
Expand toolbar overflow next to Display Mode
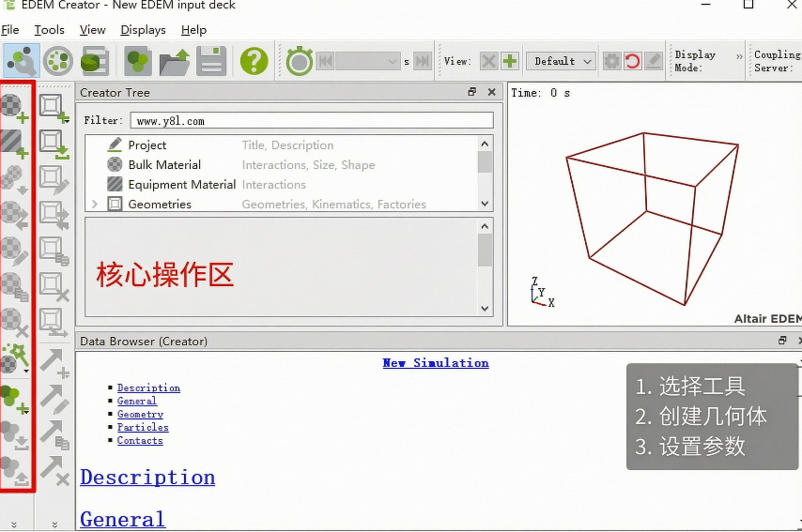tap(738, 56)
